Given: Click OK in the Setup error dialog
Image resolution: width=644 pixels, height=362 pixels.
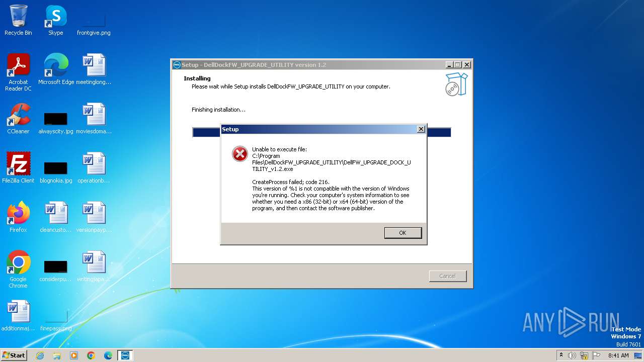Looking at the screenshot, I should tap(403, 233).
